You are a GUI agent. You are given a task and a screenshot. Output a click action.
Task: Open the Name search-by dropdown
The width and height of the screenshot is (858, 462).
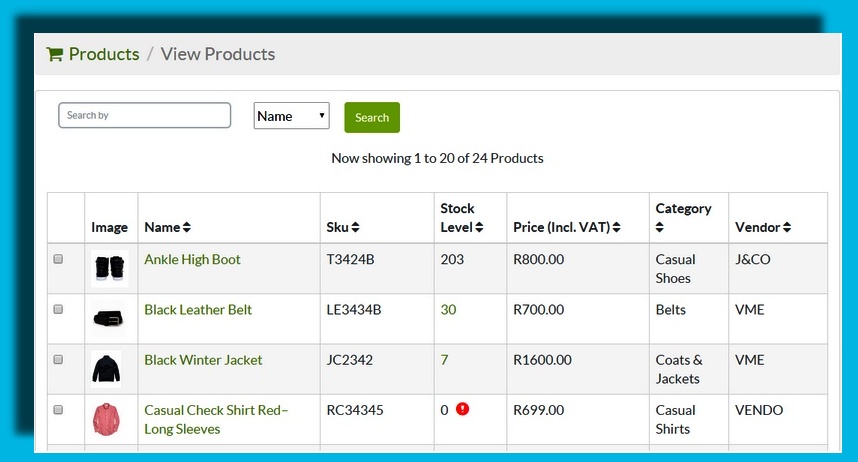[x=291, y=116]
